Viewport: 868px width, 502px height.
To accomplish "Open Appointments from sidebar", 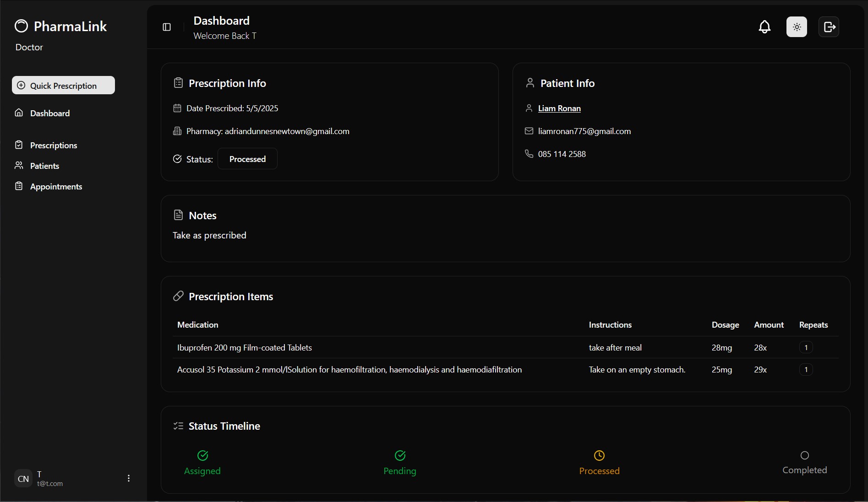I will pos(56,186).
